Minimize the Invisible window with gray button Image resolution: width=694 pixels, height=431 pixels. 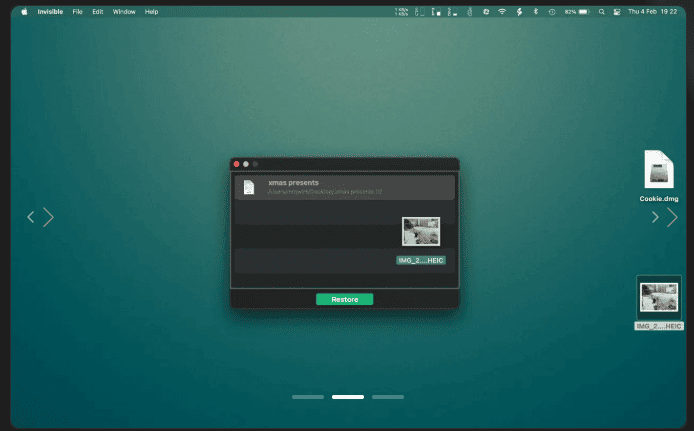(x=246, y=164)
